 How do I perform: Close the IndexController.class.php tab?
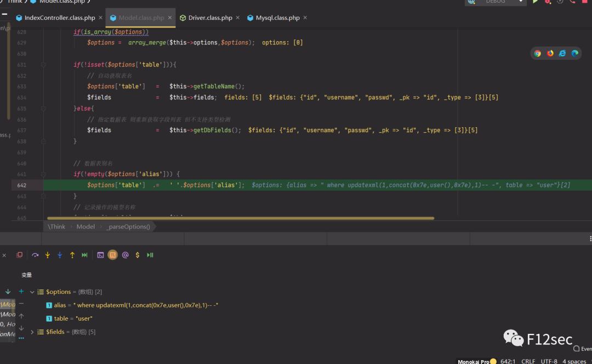click(x=100, y=18)
